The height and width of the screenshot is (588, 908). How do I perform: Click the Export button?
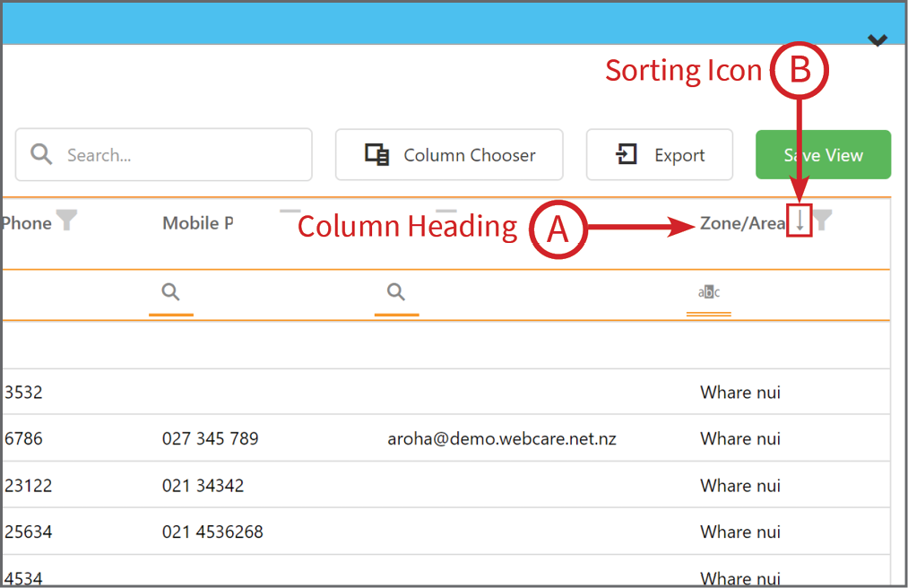click(660, 155)
